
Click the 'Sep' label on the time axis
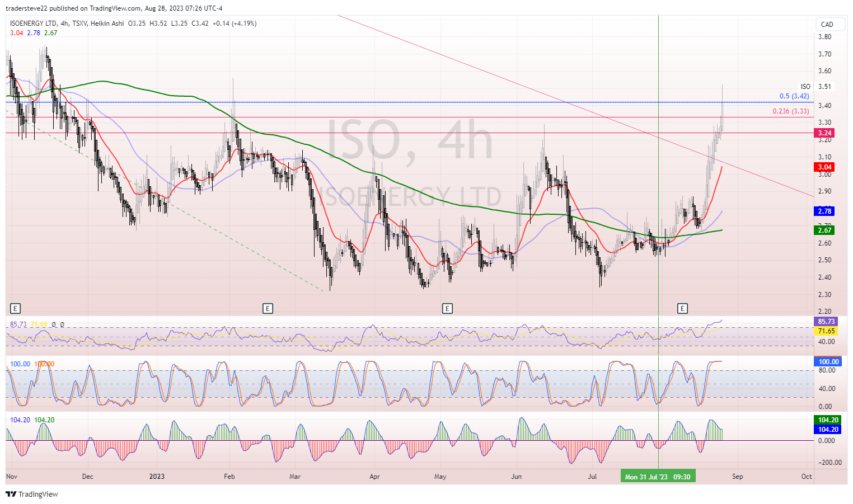coord(737,477)
